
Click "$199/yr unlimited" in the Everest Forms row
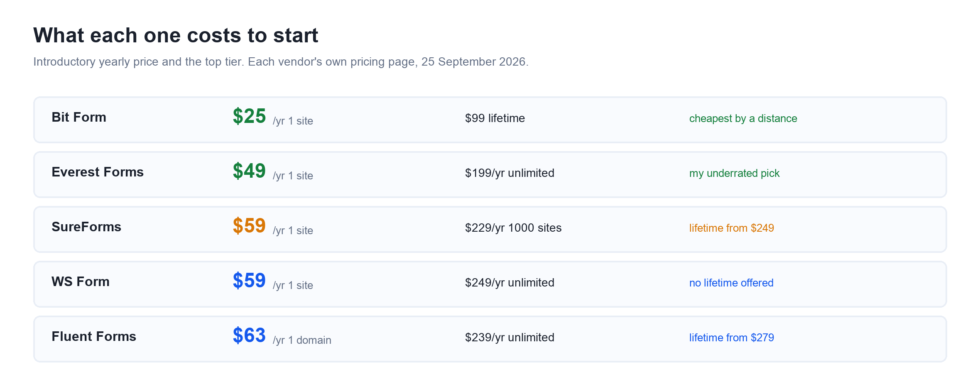510,173
